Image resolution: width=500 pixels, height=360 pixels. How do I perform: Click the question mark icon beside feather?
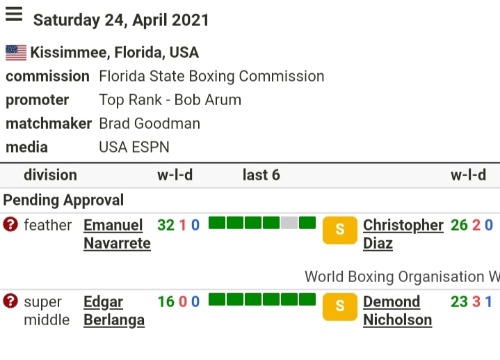pyautogui.click(x=10, y=224)
